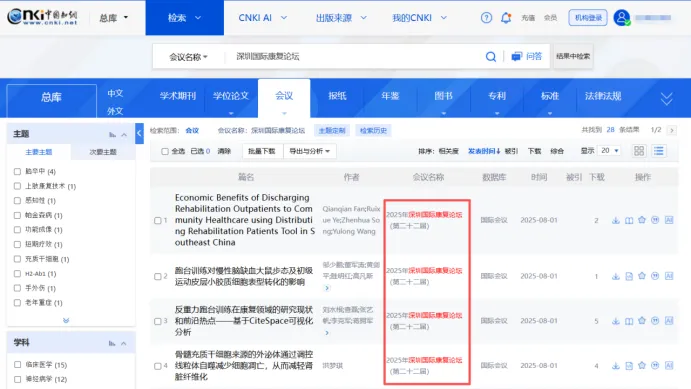
Task: Check result row 2 跑台训练 checkbox
Action: 157,276
